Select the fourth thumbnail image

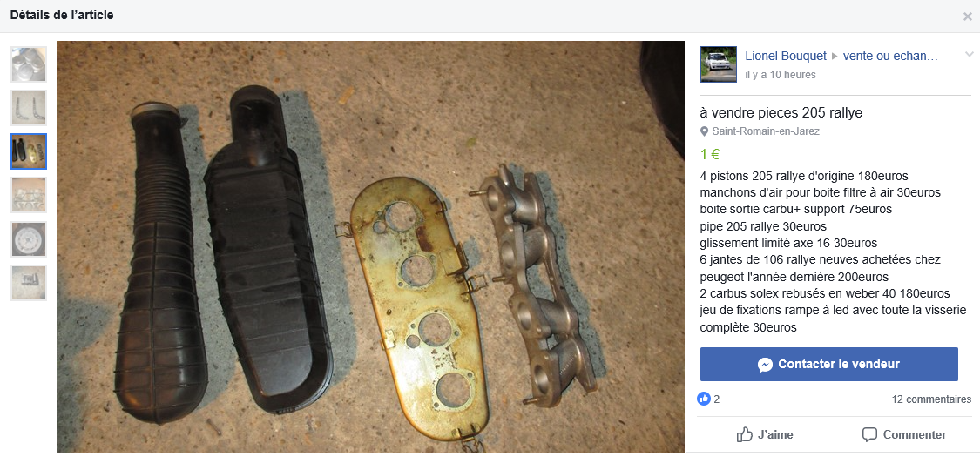29,195
